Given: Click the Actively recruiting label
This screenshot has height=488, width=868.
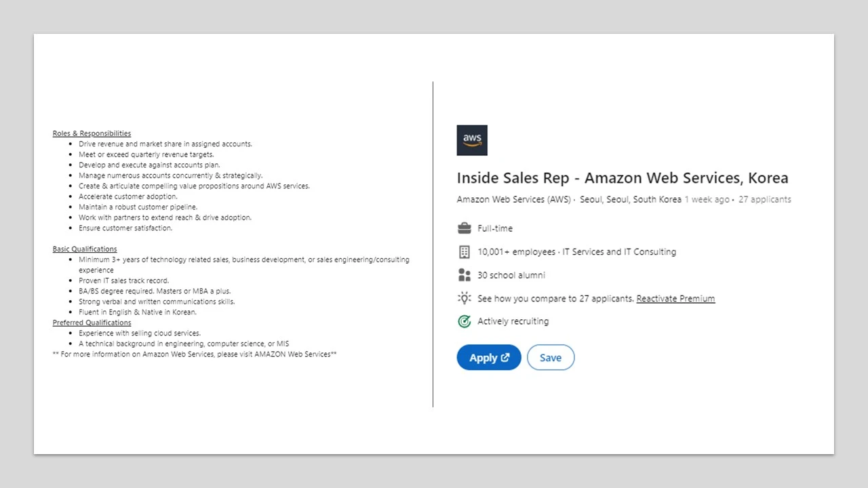Looking at the screenshot, I should (x=513, y=321).
